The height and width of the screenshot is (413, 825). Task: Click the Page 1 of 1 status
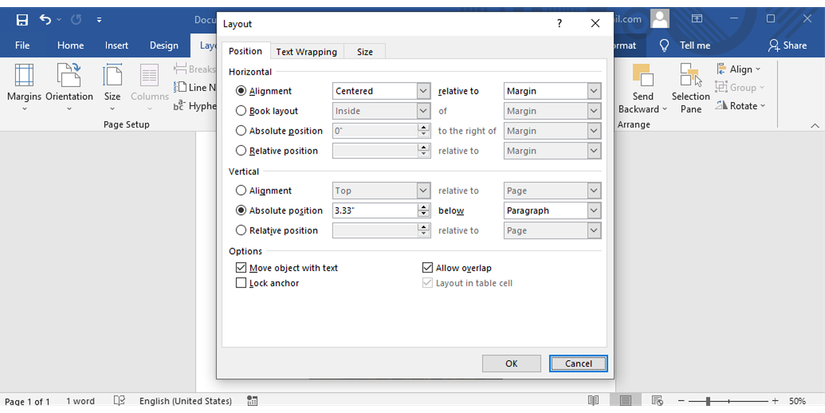(x=27, y=401)
